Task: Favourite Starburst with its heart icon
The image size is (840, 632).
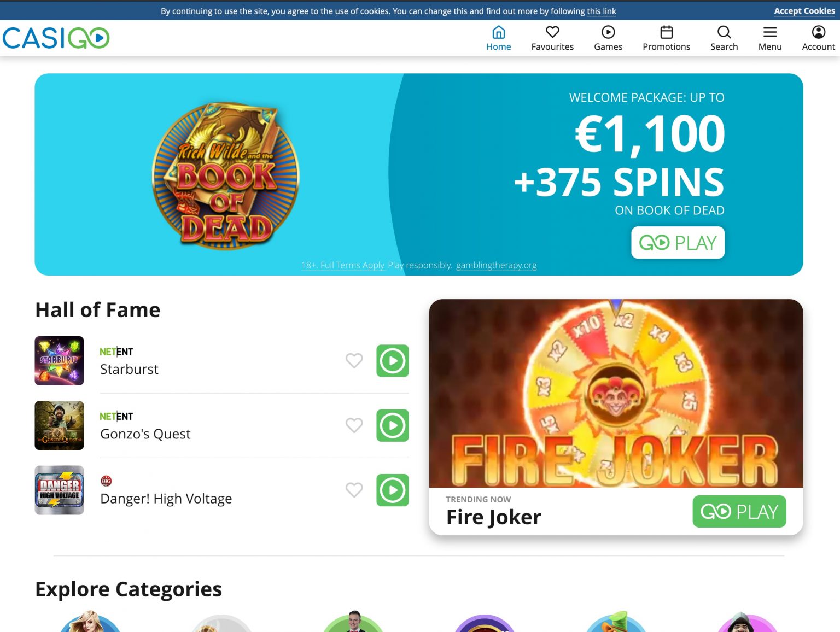Action: [x=354, y=360]
